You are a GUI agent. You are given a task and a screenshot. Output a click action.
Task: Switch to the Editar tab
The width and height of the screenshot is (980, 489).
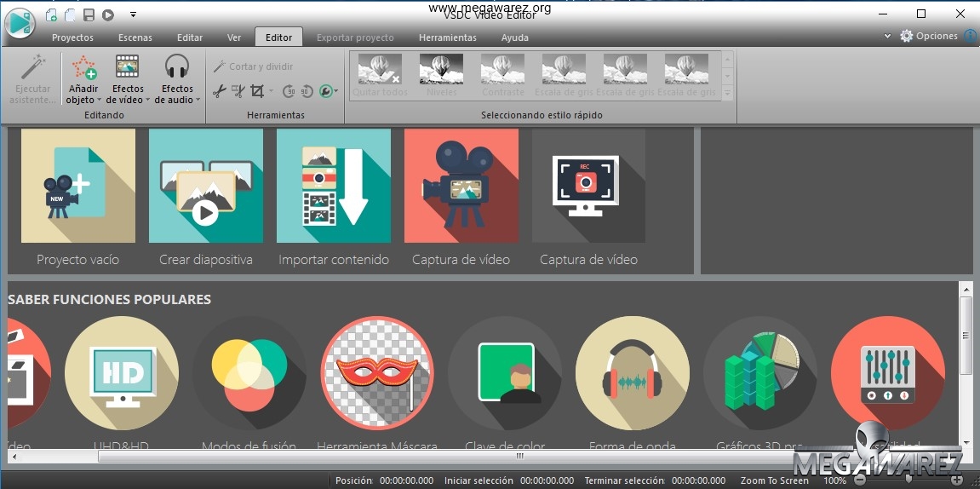189,37
